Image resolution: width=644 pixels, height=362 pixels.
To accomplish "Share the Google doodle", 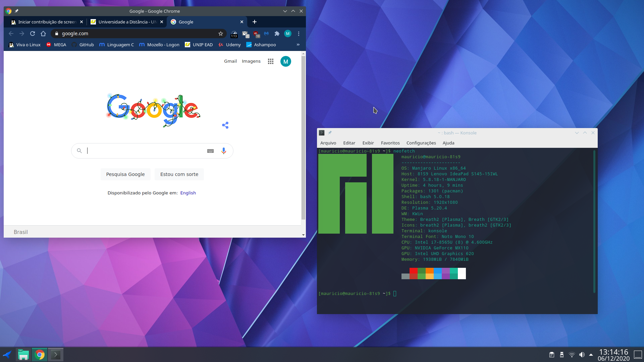I will (225, 125).
